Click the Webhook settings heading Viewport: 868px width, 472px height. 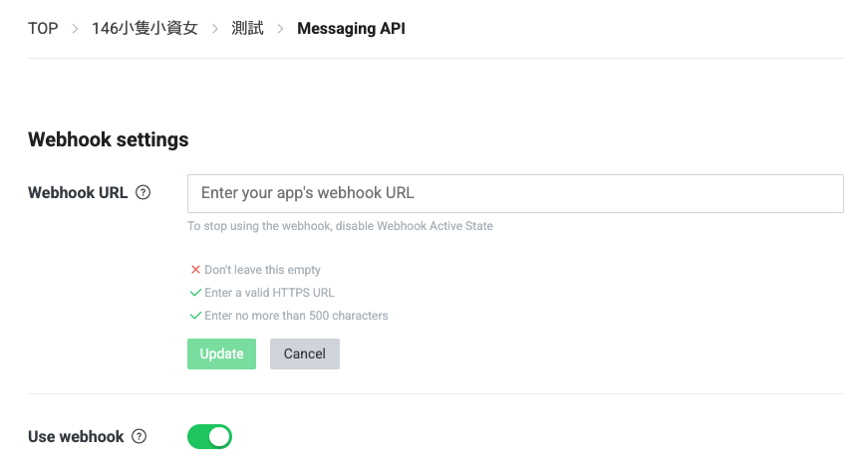109,139
